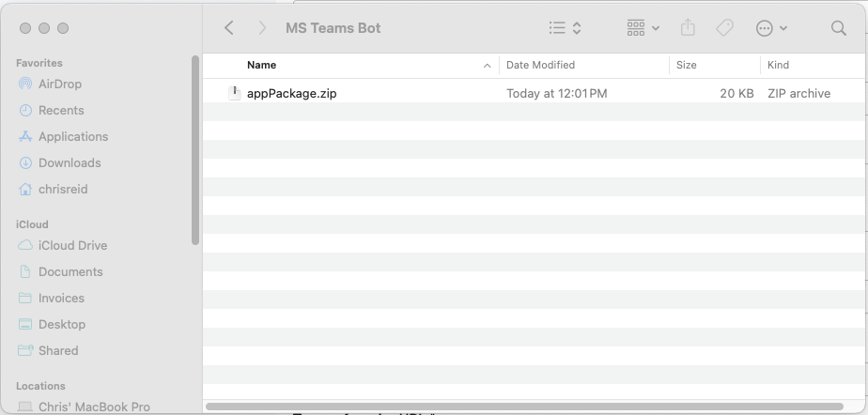The width and height of the screenshot is (868, 415).
Task: Click the Downloads arrow icon
Action: pos(25,162)
